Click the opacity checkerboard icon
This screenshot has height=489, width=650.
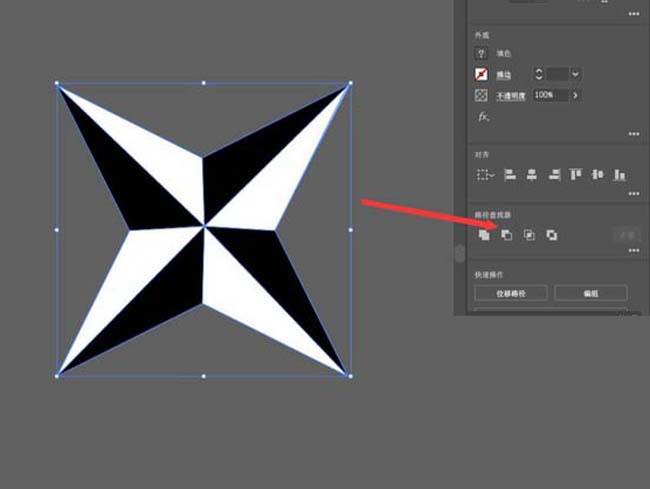pos(481,95)
